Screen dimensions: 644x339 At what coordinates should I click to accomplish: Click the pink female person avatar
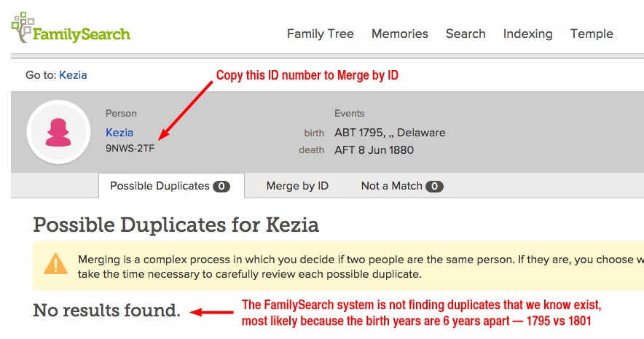coord(58,132)
